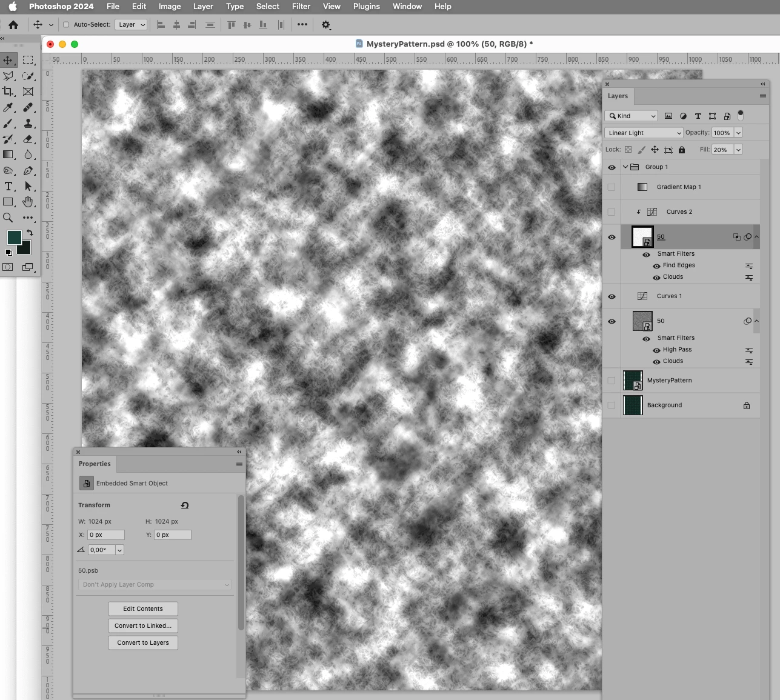Activate the Horizontal Type tool
This screenshot has height=700, width=780.
(x=8, y=186)
